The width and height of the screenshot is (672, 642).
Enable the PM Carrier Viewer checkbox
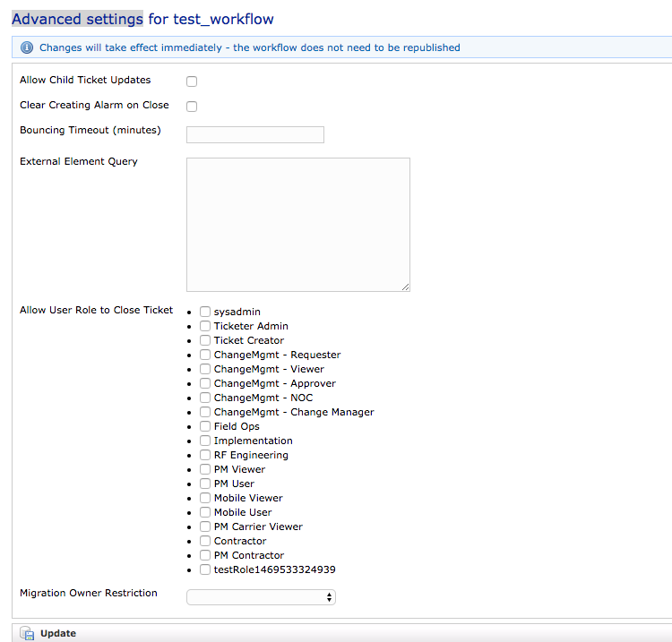tap(205, 526)
